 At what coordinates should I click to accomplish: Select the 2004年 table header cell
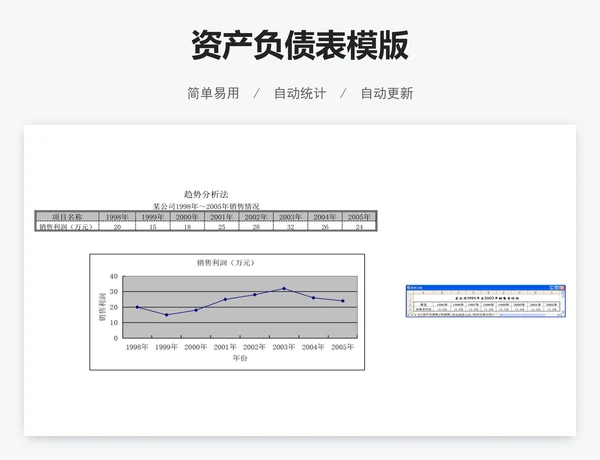(325, 217)
